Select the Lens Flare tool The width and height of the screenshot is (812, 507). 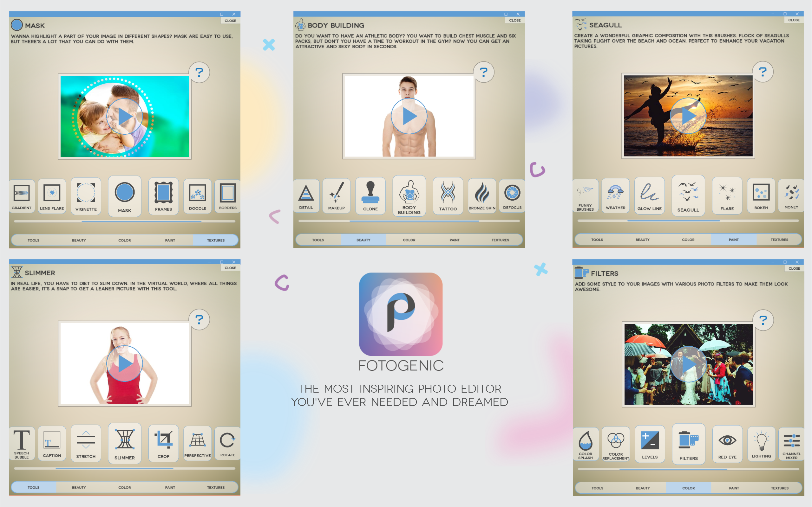pyautogui.click(x=52, y=196)
